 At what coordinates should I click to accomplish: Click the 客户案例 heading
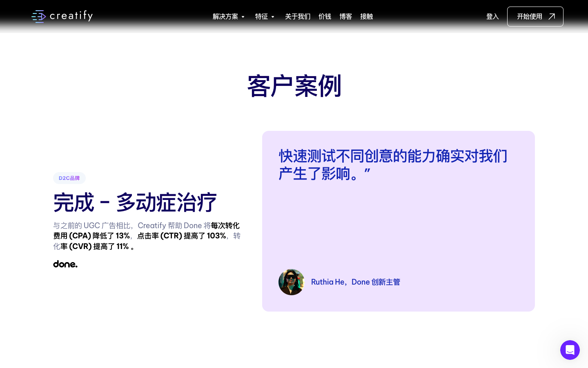(x=294, y=86)
